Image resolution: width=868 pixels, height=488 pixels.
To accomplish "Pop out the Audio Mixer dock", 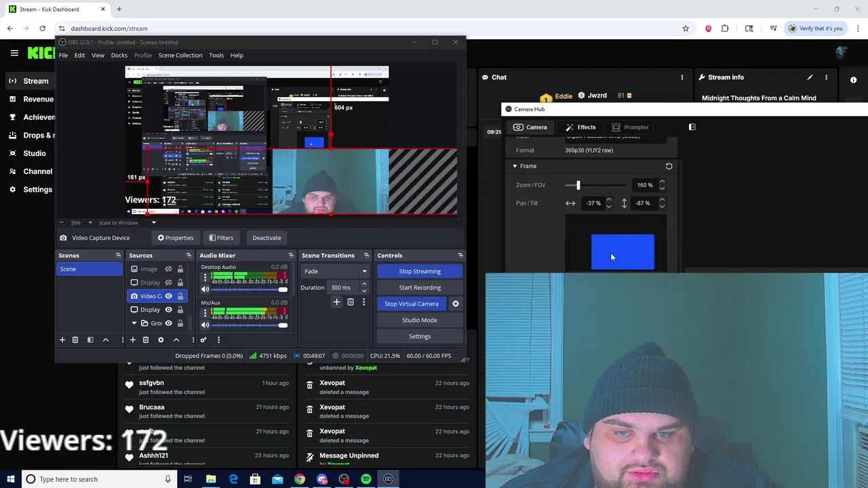I will [291, 256].
